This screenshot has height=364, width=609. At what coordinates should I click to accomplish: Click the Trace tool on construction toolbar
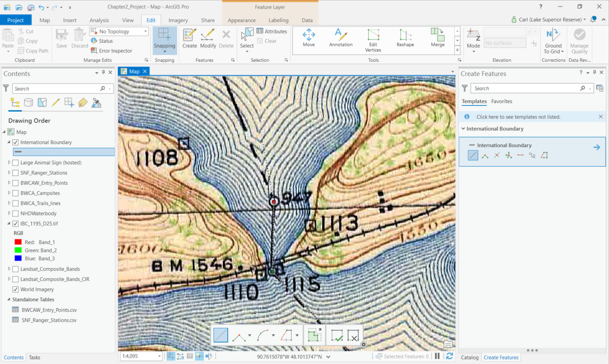tap(286, 335)
